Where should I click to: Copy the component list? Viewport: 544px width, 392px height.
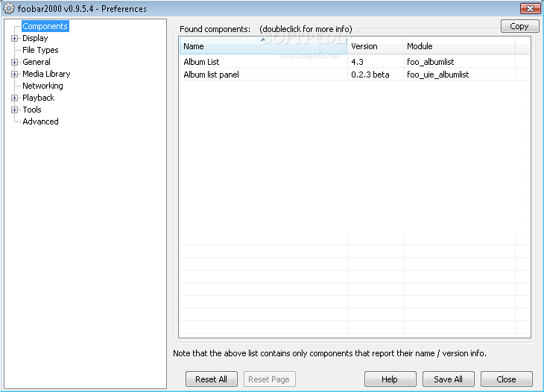pos(519,26)
